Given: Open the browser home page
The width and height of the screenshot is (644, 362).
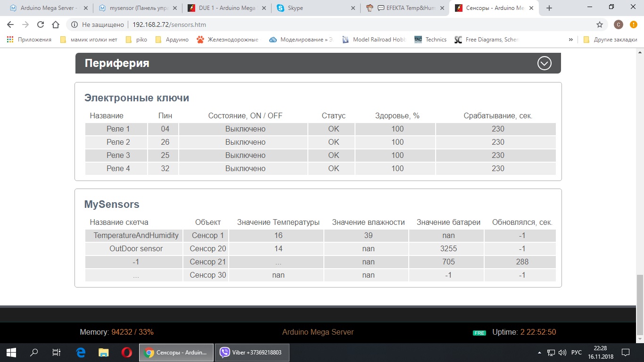Looking at the screenshot, I should [56, 25].
